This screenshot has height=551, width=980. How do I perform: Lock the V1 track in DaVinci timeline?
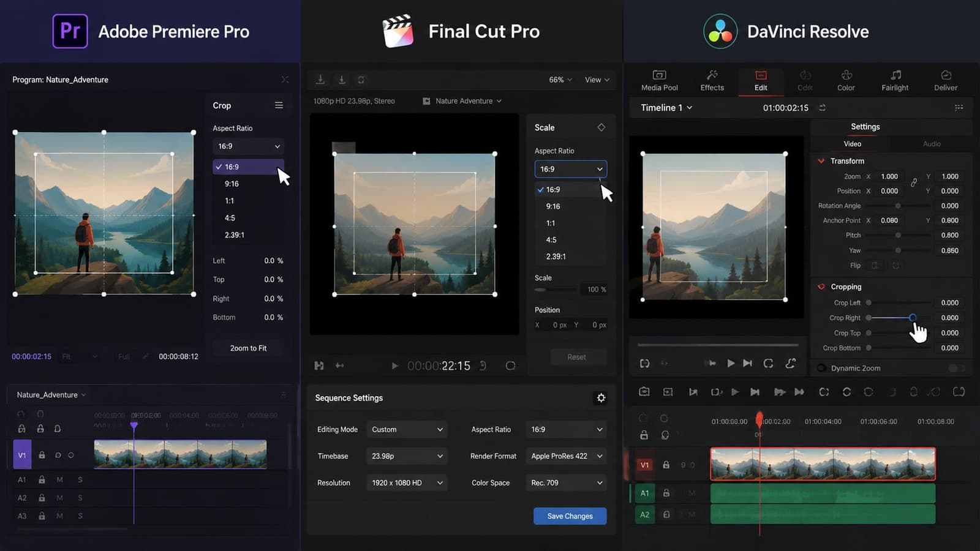tap(666, 465)
